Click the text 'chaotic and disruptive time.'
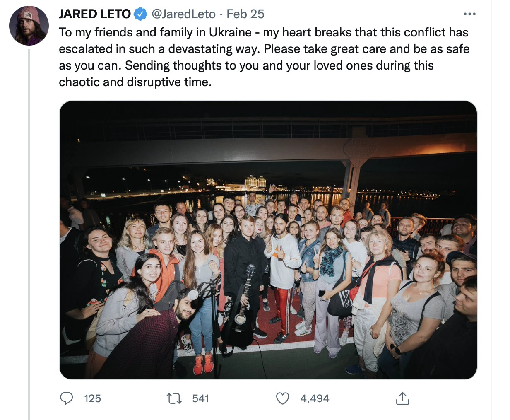This screenshot has height=420, width=510. 135,82
